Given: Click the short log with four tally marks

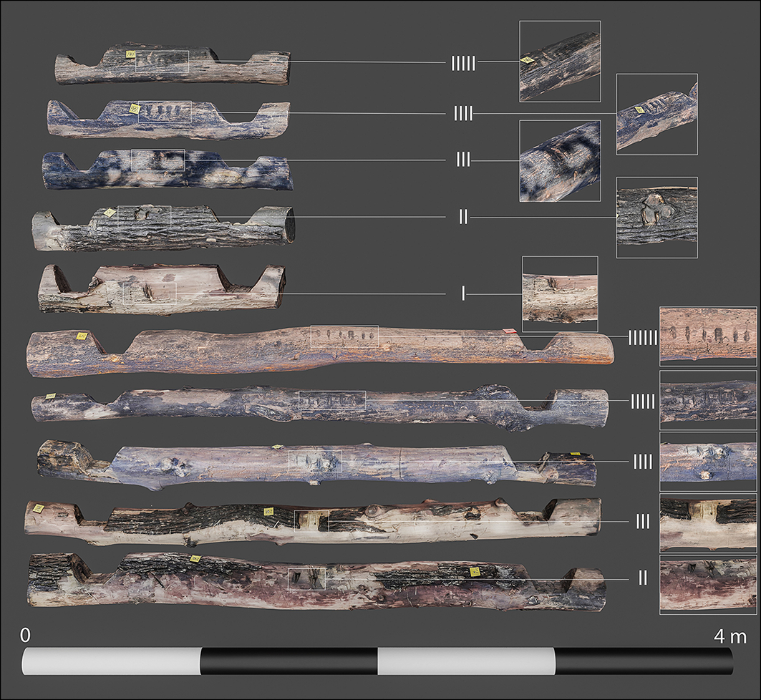Looking at the screenshot, I should (168, 120).
